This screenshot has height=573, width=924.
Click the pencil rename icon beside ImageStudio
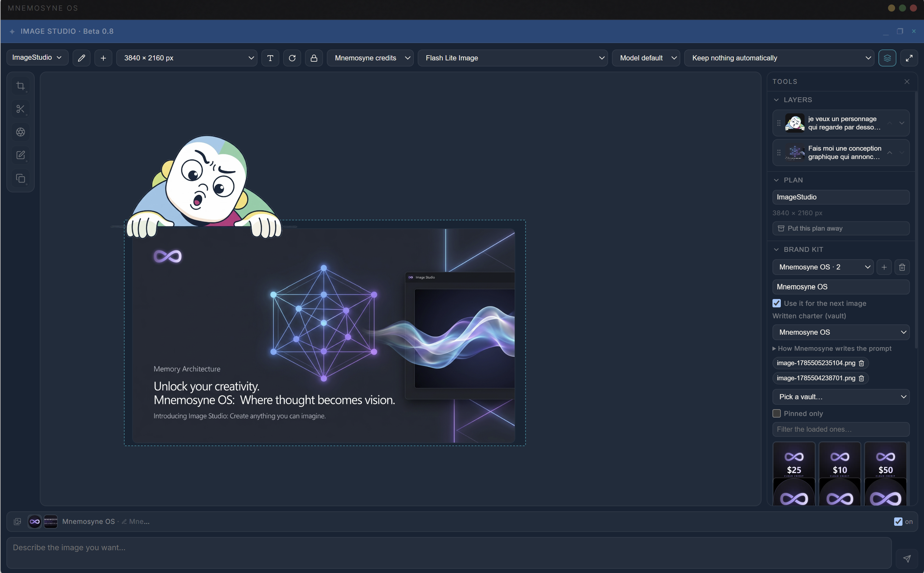[x=82, y=58]
